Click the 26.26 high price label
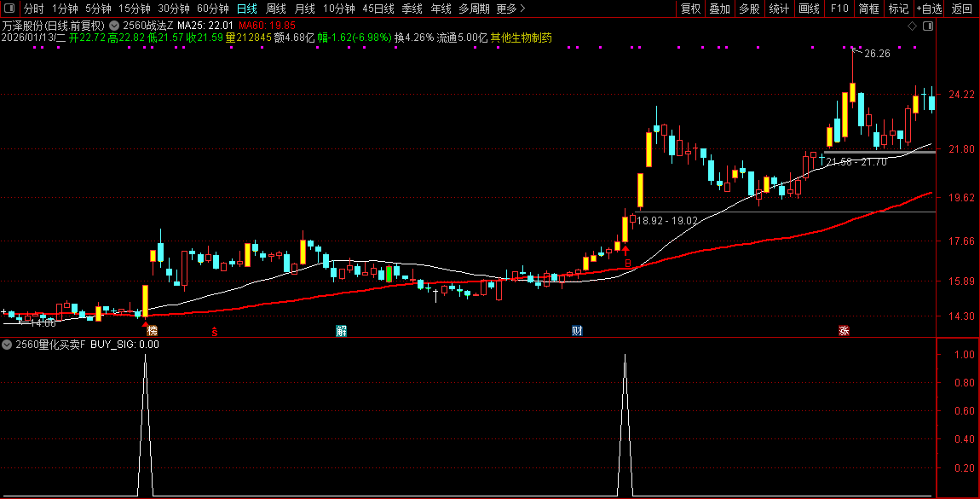Image resolution: width=980 pixels, height=499 pixels. tap(877, 54)
